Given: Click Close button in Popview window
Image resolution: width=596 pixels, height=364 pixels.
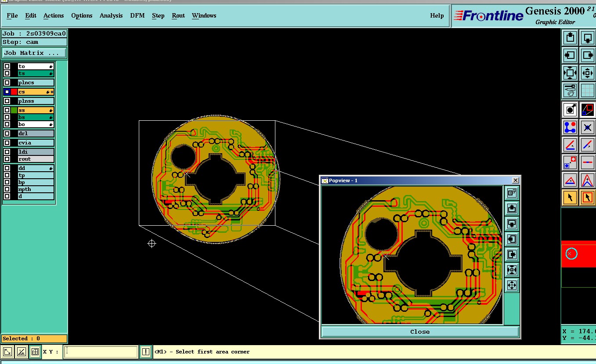Looking at the screenshot, I should [420, 332].
